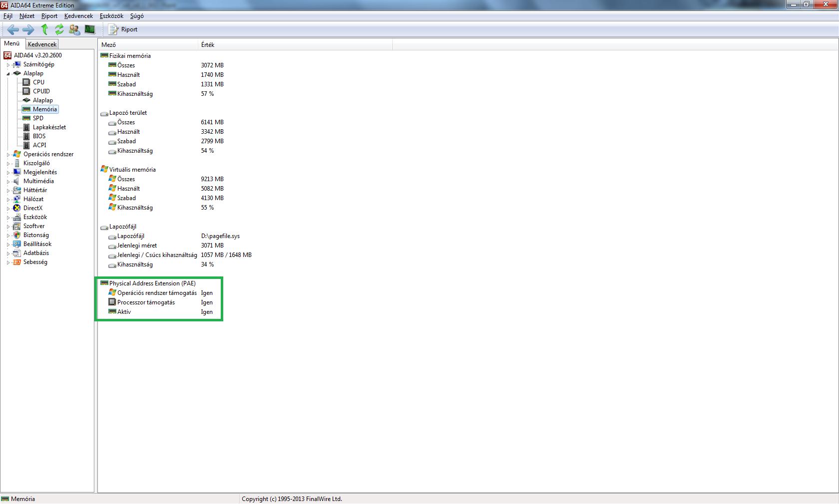Switch to the Kedvencek tab

(42, 44)
